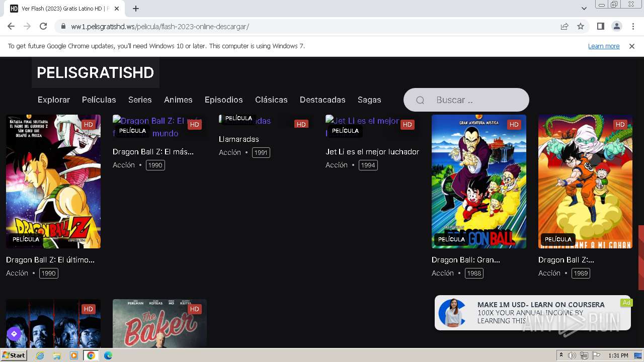Click the search magnifier icon
644x362 pixels.
(420, 100)
